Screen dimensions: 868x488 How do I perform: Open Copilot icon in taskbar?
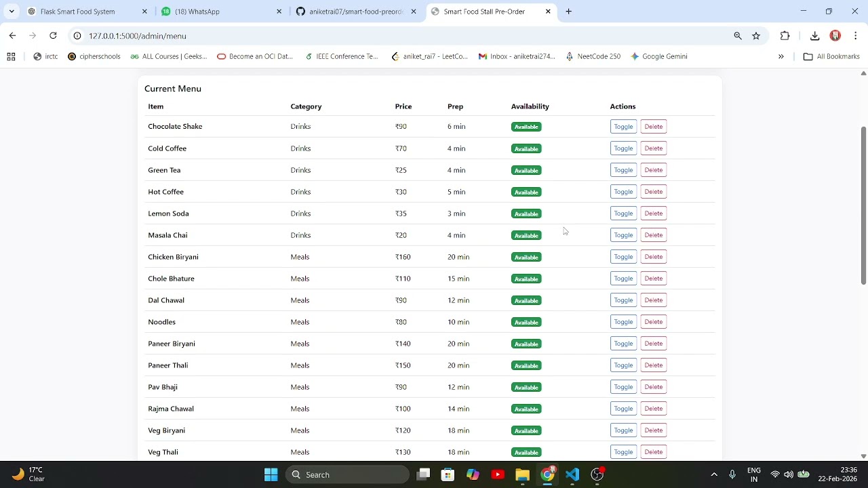click(473, 474)
